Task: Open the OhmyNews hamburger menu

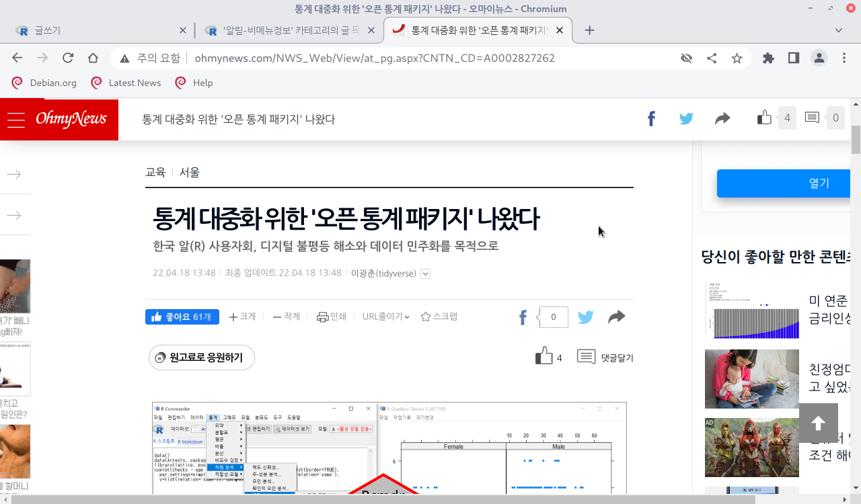Action: [x=16, y=120]
